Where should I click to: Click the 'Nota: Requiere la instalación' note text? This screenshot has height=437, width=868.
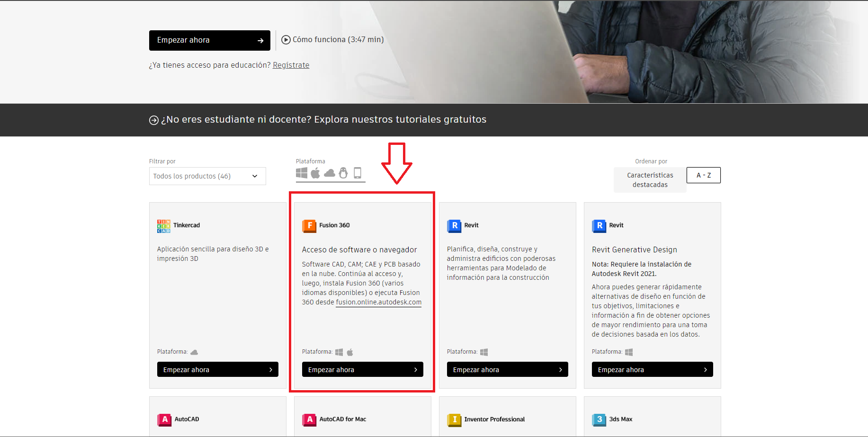[x=642, y=269]
